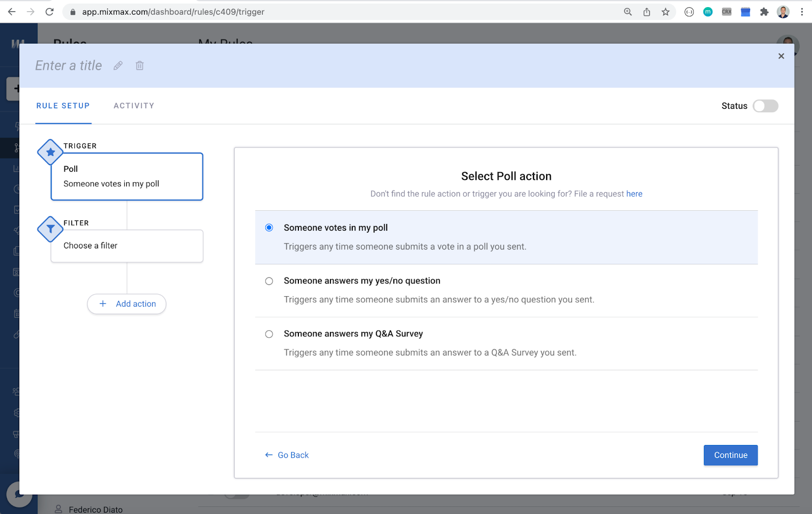
Task: Share this page using the share icon
Action: (x=647, y=12)
